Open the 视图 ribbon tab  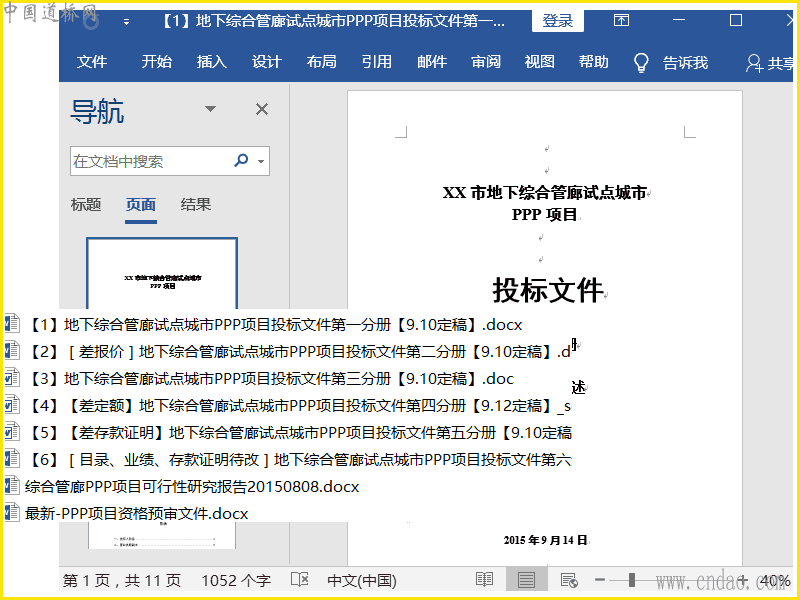point(540,62)
